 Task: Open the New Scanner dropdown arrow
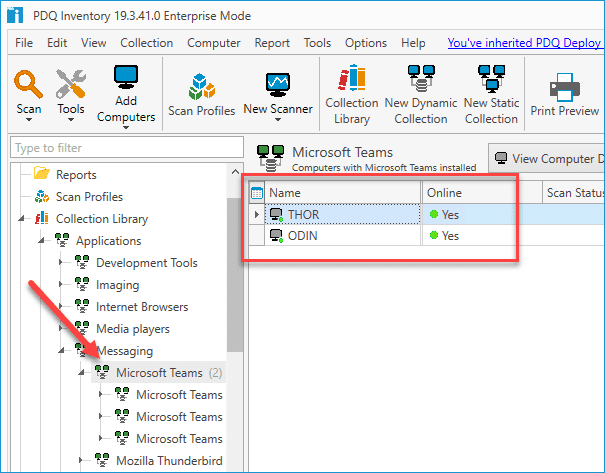(x=278, y=120)
